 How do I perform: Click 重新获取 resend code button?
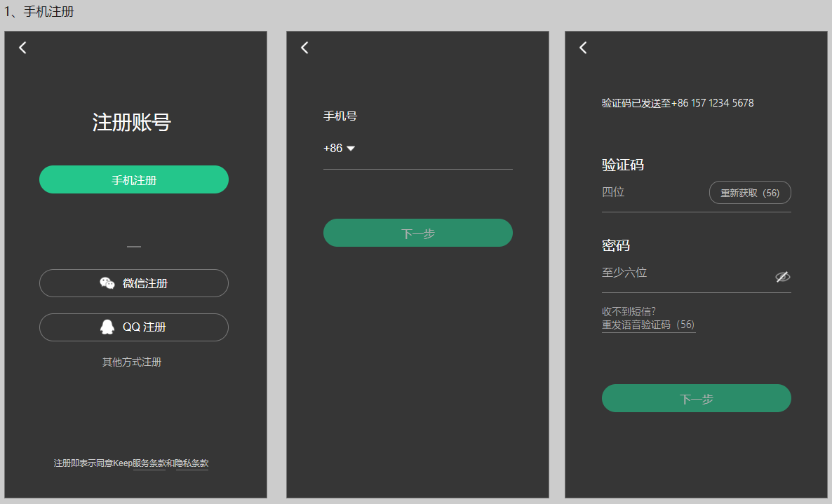[750, 193]
